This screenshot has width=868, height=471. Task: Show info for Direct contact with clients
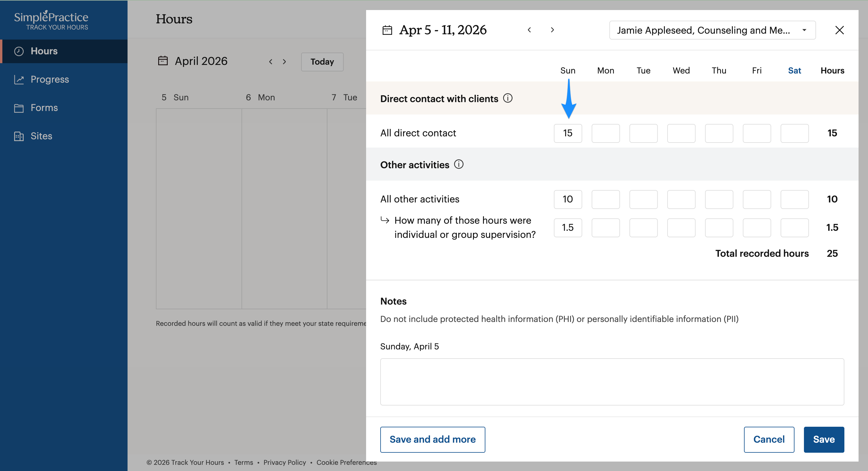coord(508,98)
